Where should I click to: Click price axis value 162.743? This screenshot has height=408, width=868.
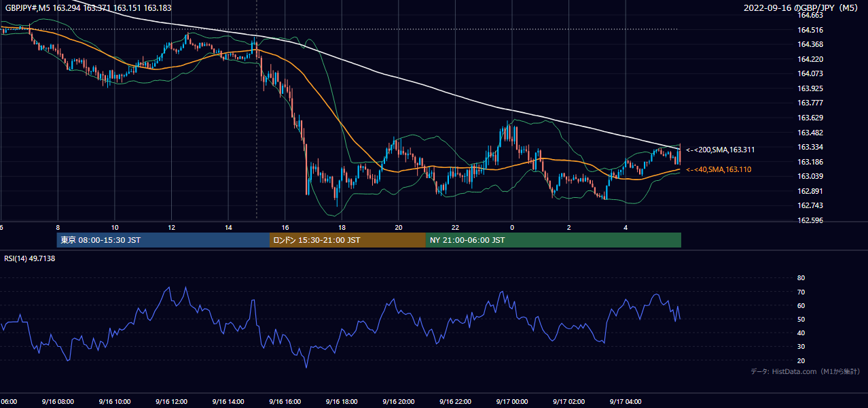click(x=810, y=205)
